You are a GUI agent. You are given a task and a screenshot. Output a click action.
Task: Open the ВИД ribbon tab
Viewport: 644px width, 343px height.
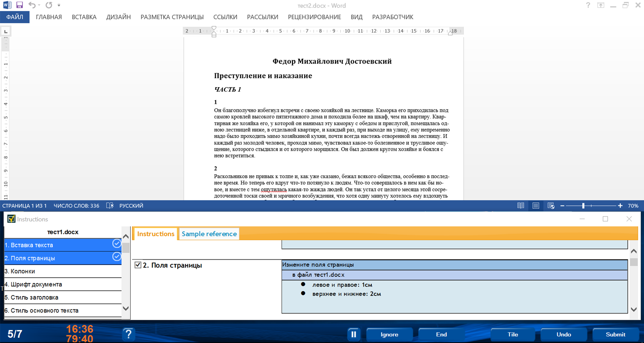(356, 17)
